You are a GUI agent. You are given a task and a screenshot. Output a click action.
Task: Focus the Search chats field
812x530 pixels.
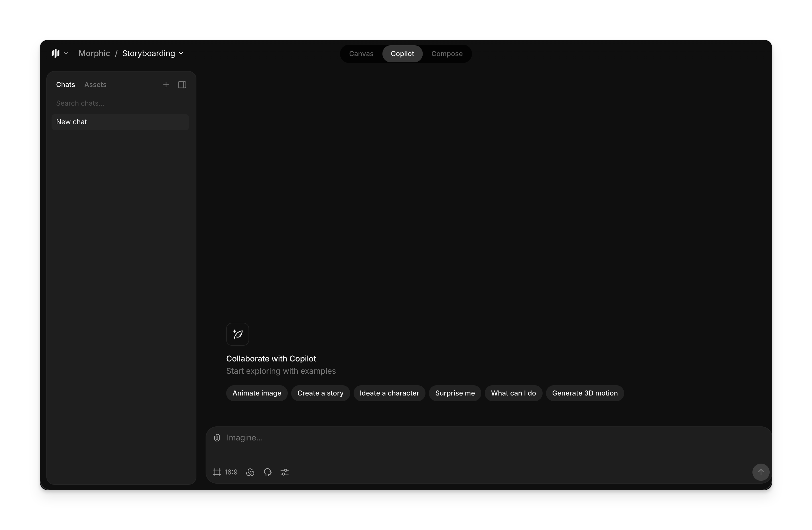pyautogui.click(x=119, y=103)
